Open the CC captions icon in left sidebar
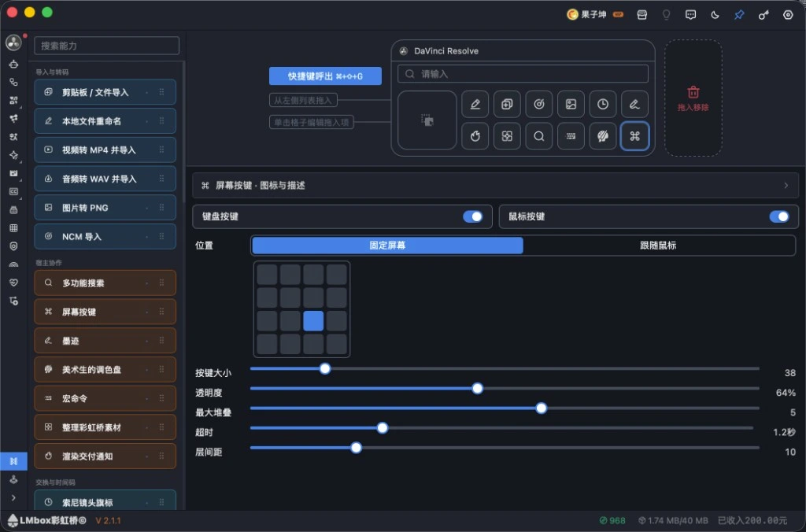The image size is (806, 532). [x=13, y=191]
